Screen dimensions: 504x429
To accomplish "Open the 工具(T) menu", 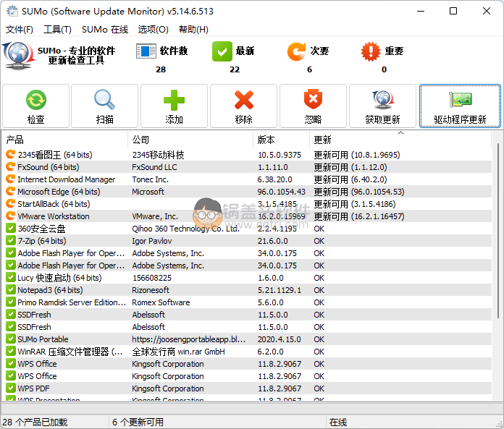I will point(57,30).
